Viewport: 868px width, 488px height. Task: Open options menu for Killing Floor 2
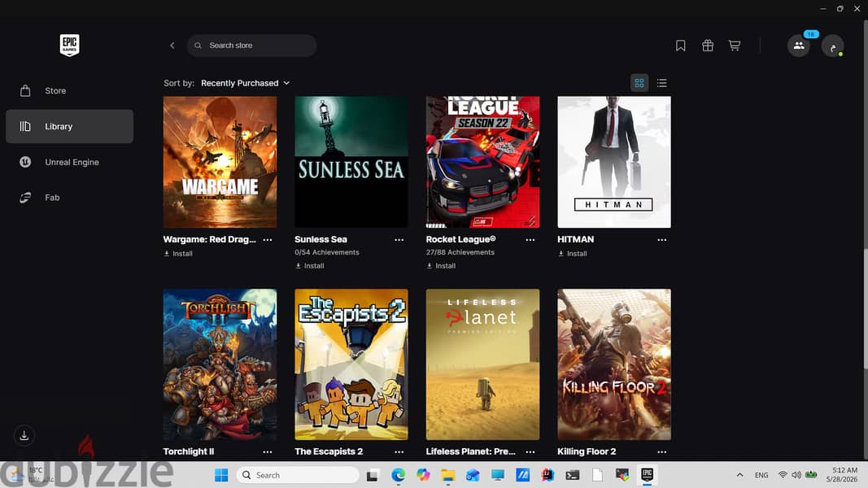click(662, 451)
